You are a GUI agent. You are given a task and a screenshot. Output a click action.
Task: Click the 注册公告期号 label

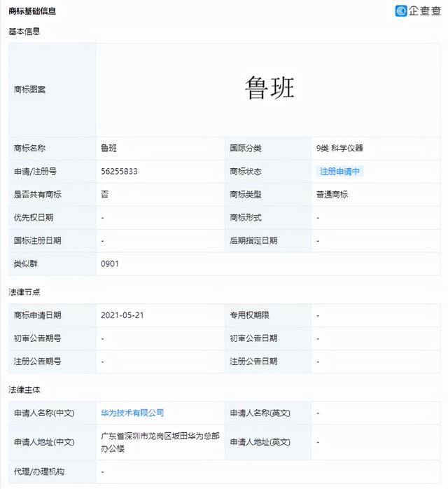(x=37, y=361)
